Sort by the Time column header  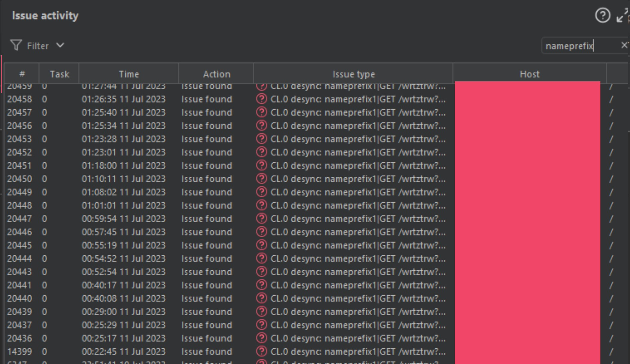(129, 74)
